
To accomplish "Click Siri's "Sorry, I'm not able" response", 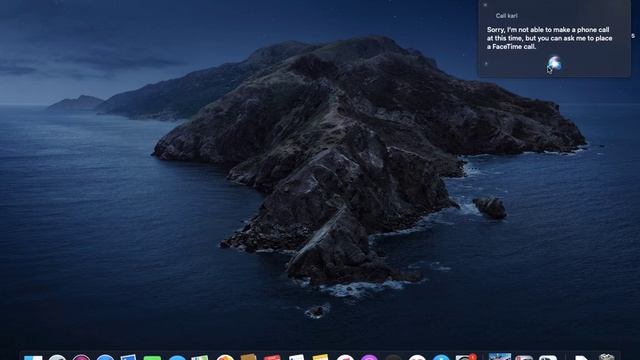I will (549, 38).
